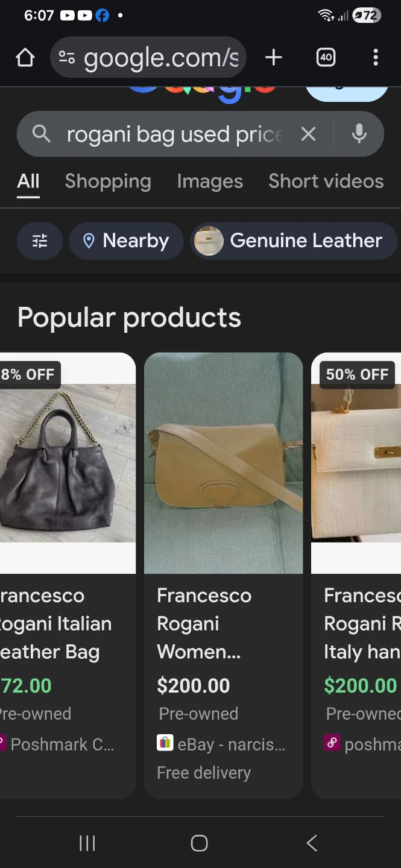Open a new tab with plus icon

(273, 58)
